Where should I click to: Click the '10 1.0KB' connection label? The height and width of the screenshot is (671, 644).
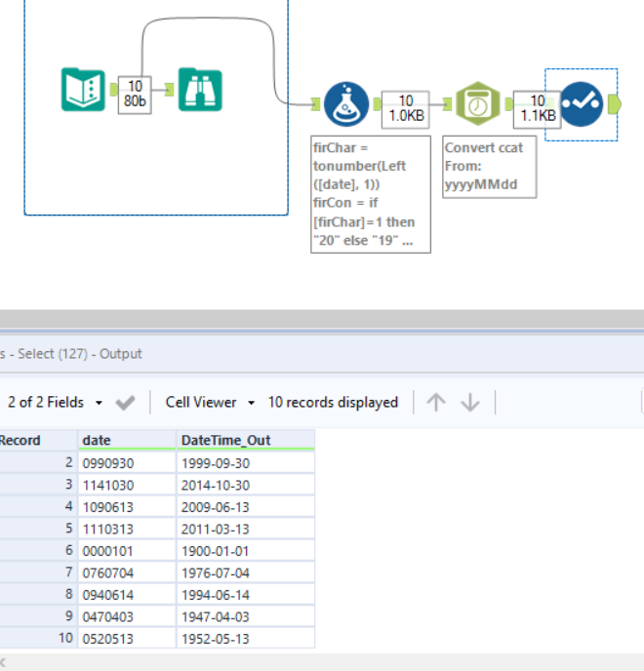406,108
